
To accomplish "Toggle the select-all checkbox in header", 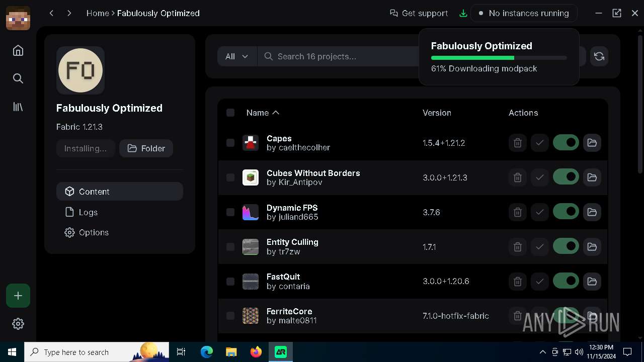I will click(230, 113).
